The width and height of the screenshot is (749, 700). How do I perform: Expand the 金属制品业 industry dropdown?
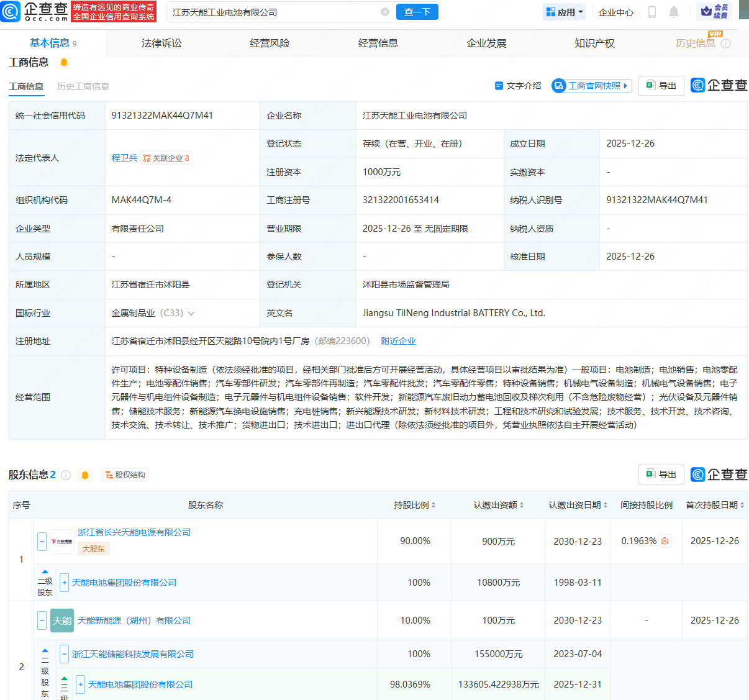191,314
